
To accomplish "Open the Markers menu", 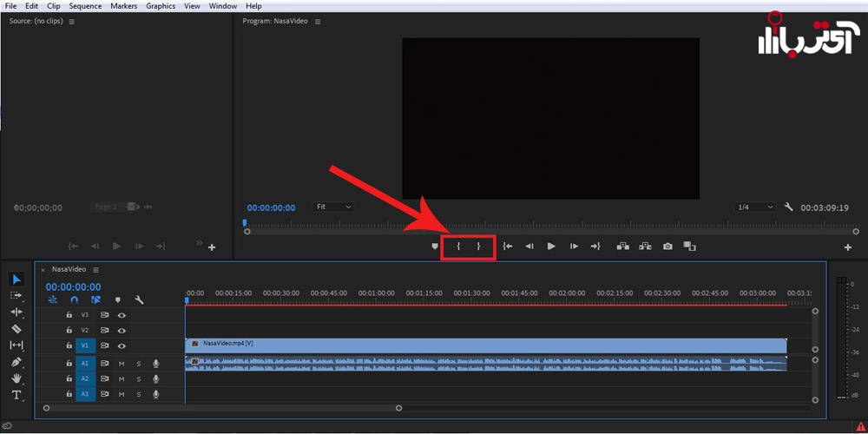I will point(123,6).
